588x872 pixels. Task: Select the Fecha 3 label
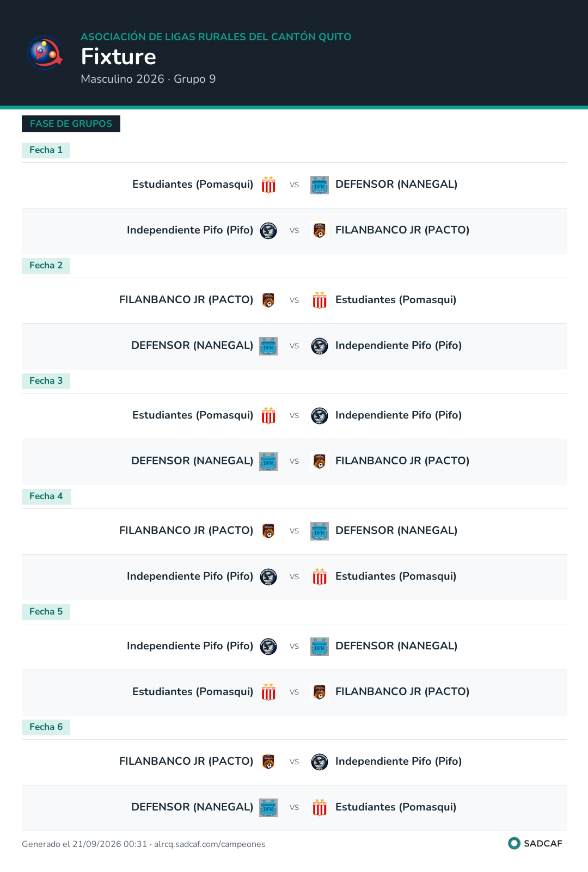[46, 381]
